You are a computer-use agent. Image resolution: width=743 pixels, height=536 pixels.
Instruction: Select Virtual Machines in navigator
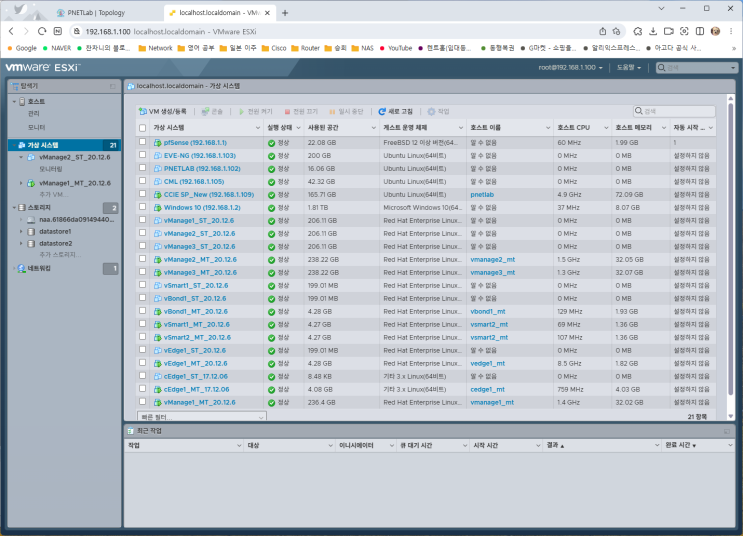click(64, 145)
